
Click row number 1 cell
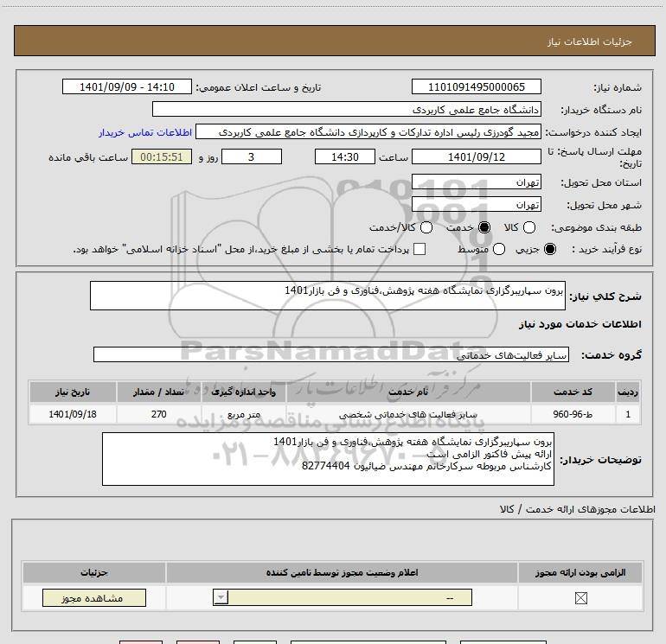(628, 414)
